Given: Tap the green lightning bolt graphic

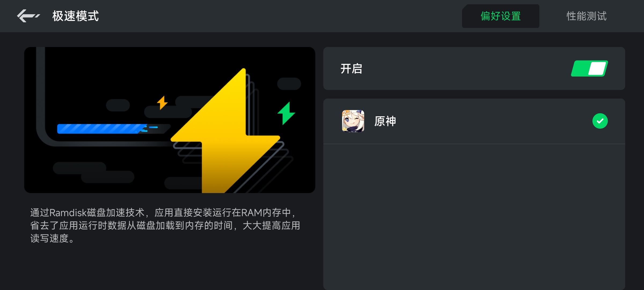Looking at the screenshot, I should (286, 113).
